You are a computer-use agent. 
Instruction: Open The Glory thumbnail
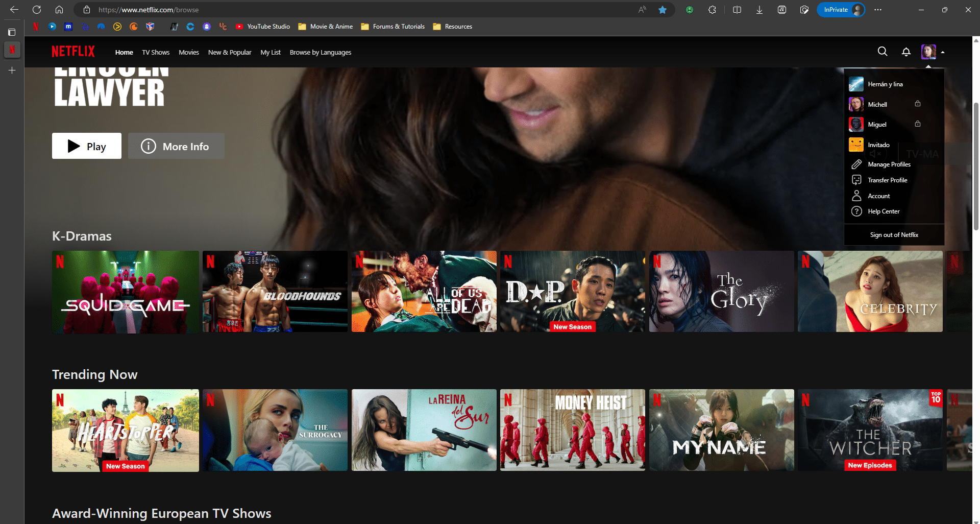(x=722, y=292)
